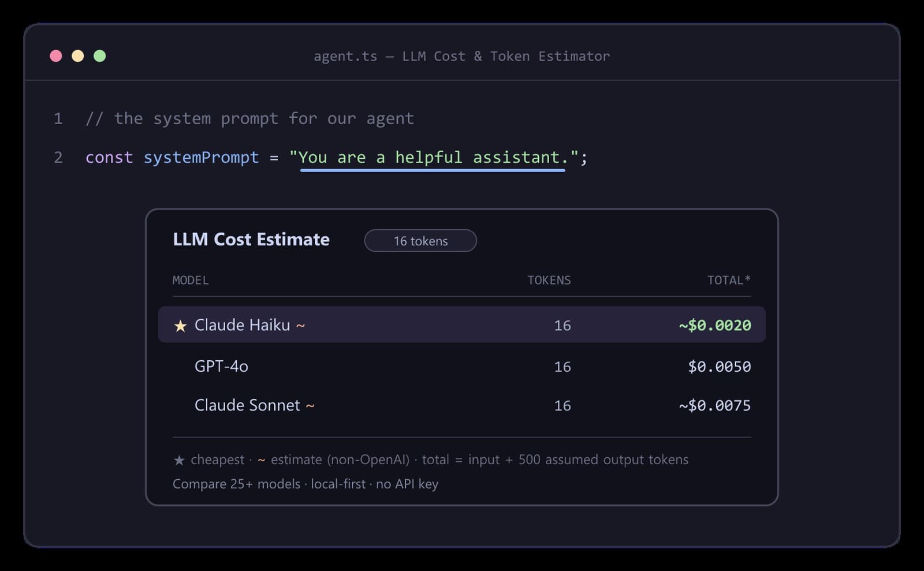The width and height of the screenshot is (924, 571).
Task: Select the Claude Sonnet model name
Action: tap(247, 405)
